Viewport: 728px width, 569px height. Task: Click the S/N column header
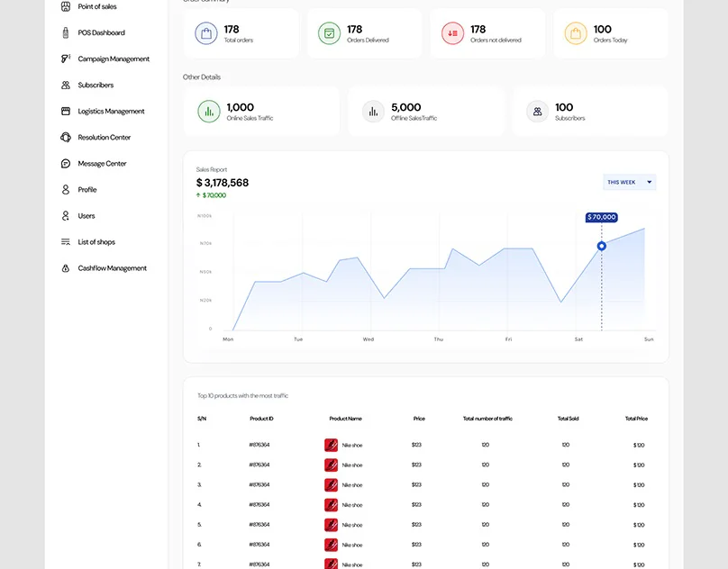[x=202, y=419]
